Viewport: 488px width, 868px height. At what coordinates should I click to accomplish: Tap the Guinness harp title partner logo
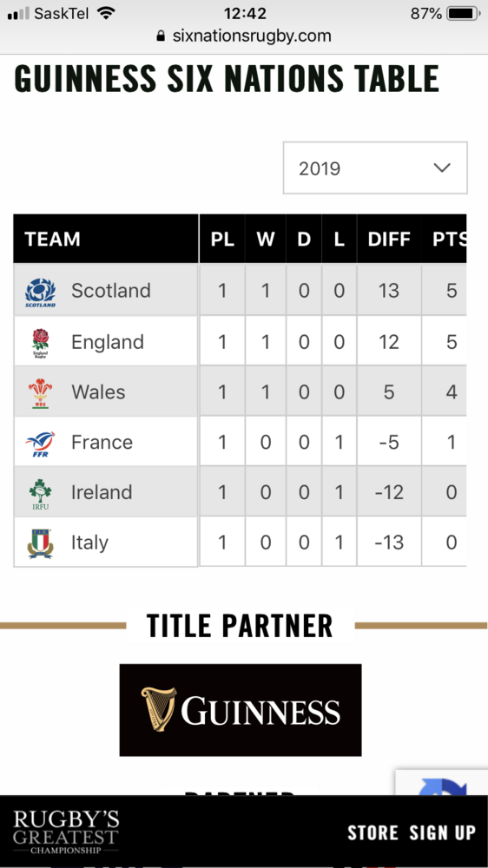(x=241, y=710)
